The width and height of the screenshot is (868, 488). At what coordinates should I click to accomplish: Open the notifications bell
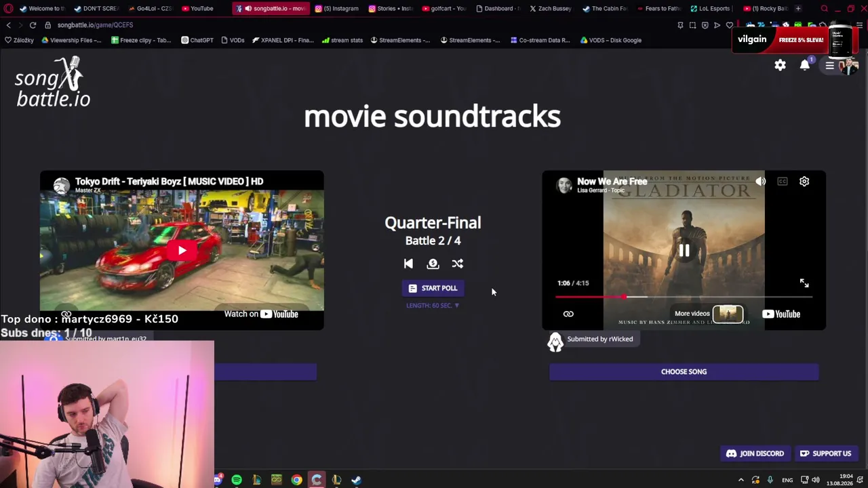[805, 65]
